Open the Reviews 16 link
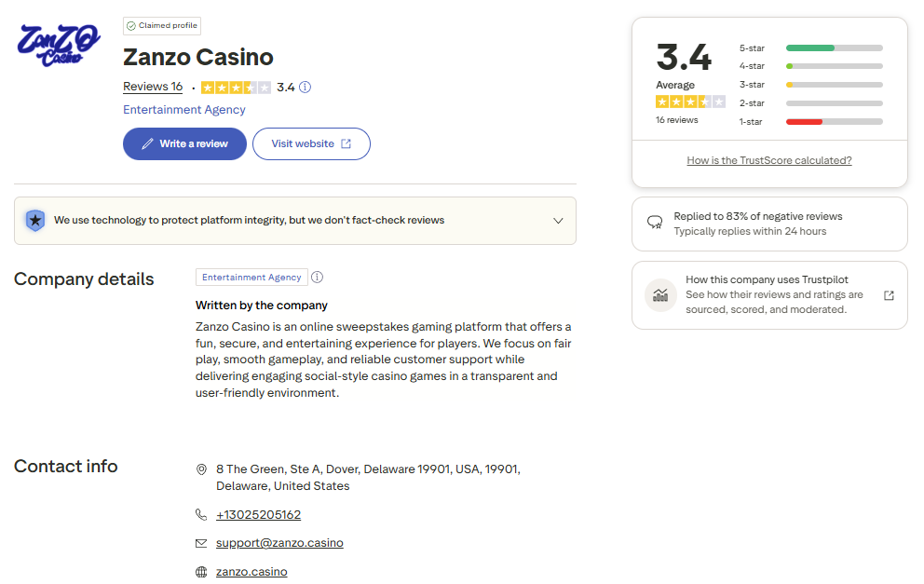 click(x=153, y=87)
